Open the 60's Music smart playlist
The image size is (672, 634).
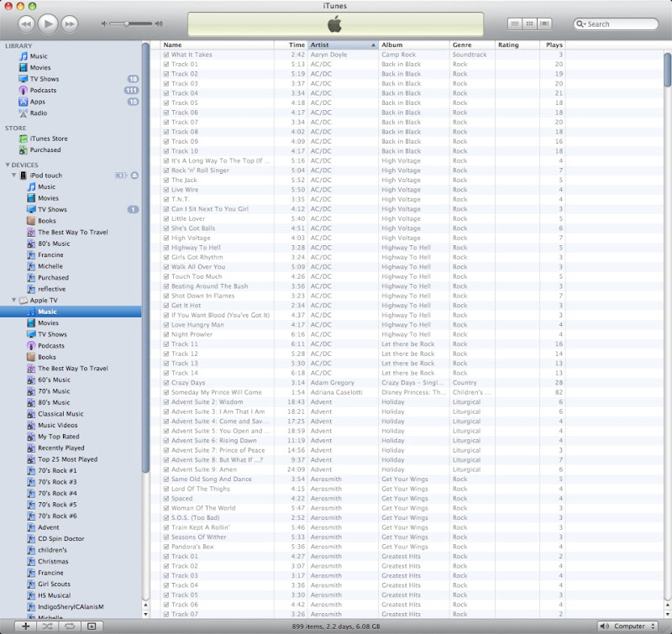pyautogui.click(x=54, y=380)
